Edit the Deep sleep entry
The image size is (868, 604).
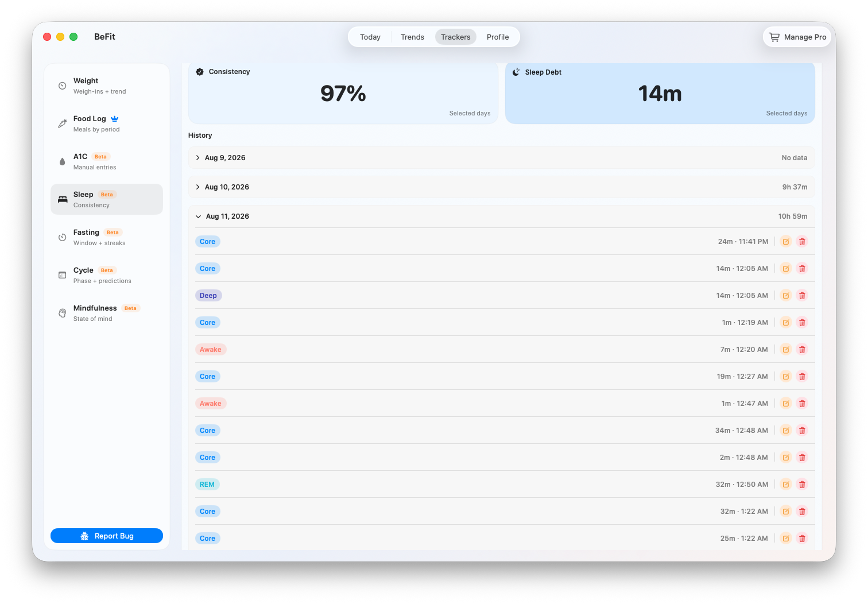tap(786, 296)
